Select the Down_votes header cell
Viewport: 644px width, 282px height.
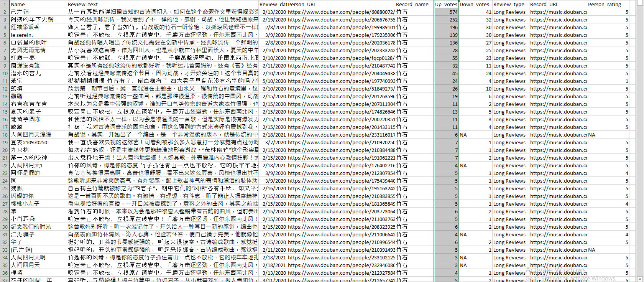click(475, 4)
